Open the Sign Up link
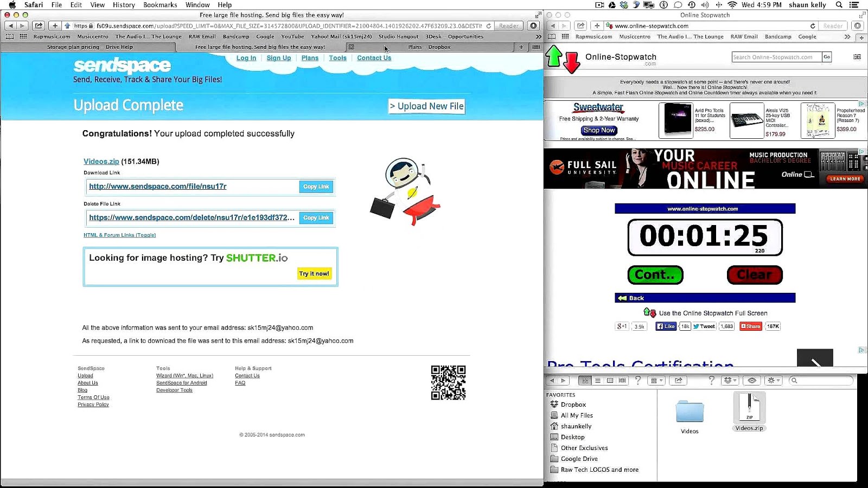This screenshot has height=488, width=868. 279,58
